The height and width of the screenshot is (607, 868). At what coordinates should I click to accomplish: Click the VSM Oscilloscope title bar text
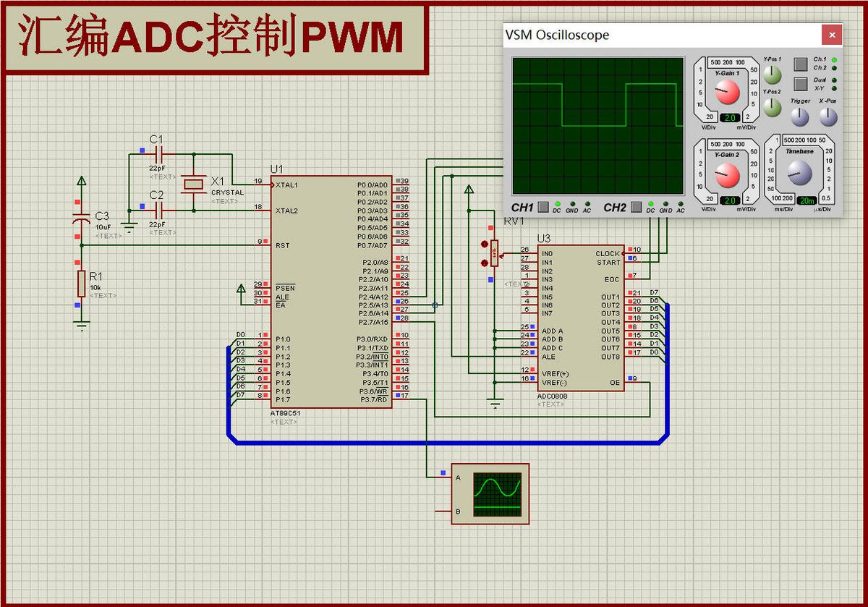pos(557,35)
